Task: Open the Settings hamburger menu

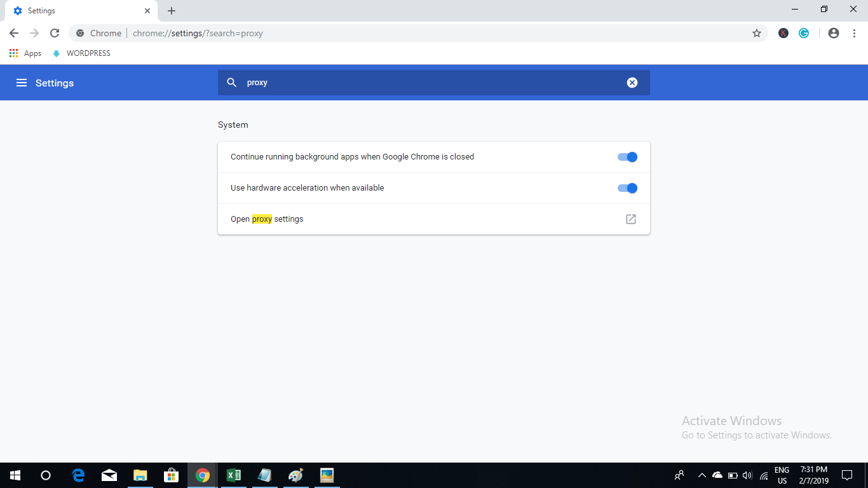Action: coord(22,83)
